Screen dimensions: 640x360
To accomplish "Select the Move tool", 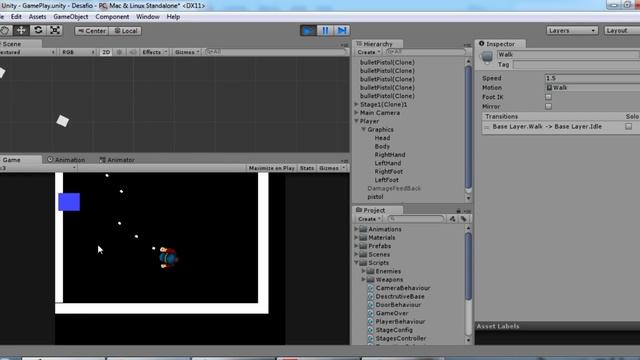I will tap(21, 31).
